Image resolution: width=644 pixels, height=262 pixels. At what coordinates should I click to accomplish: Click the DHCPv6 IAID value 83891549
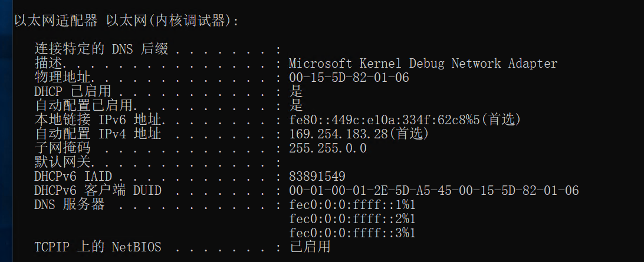click(317, 176)
